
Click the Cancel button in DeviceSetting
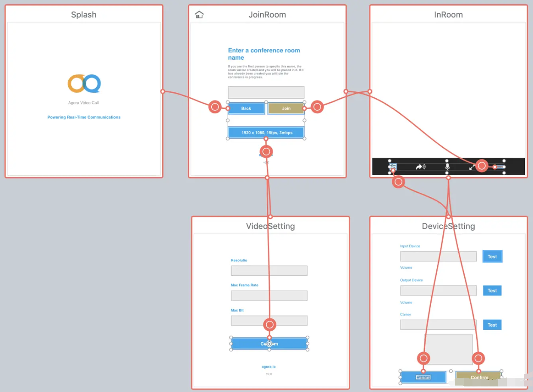coord(423,377)
